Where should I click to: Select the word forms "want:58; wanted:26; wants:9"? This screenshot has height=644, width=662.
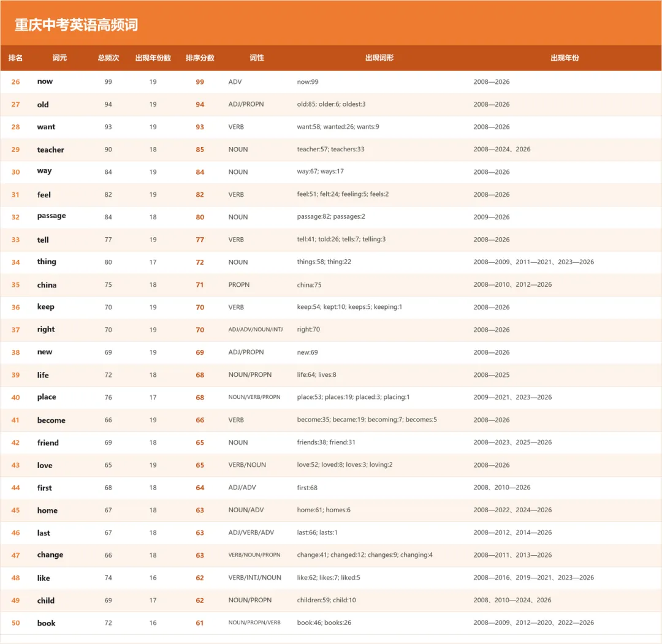[338, 127]
